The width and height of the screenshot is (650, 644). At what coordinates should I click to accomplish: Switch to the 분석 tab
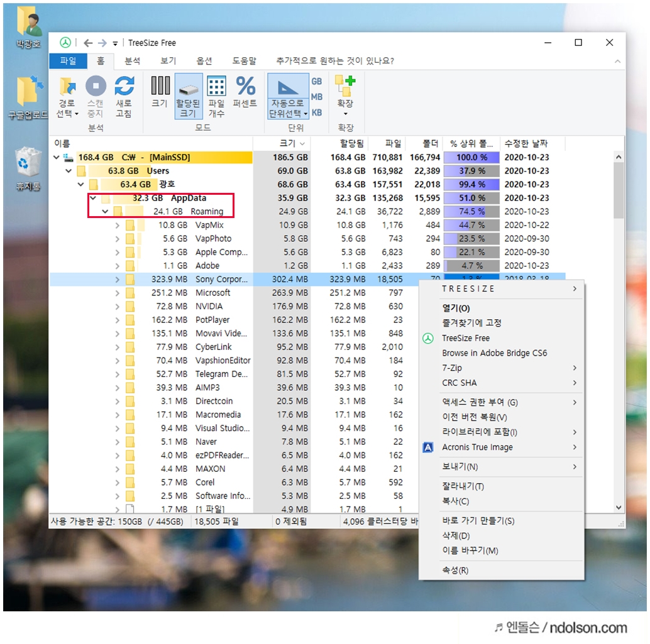(132, 60)
